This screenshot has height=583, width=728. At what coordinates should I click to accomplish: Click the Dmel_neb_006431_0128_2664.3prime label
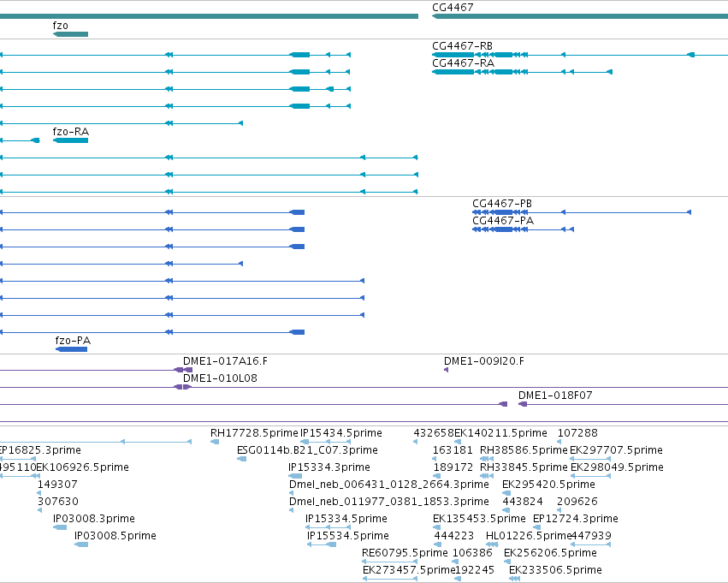(389, 485)
